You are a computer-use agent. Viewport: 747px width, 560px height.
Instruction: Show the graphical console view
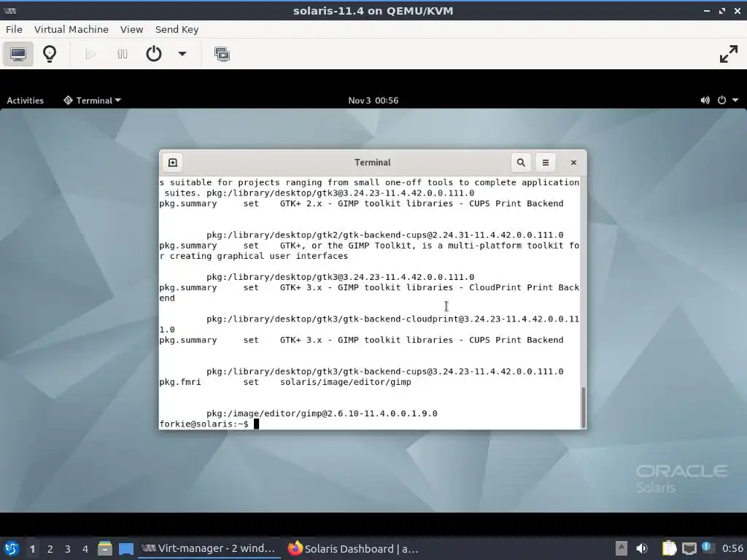click(x=18, y=54)
